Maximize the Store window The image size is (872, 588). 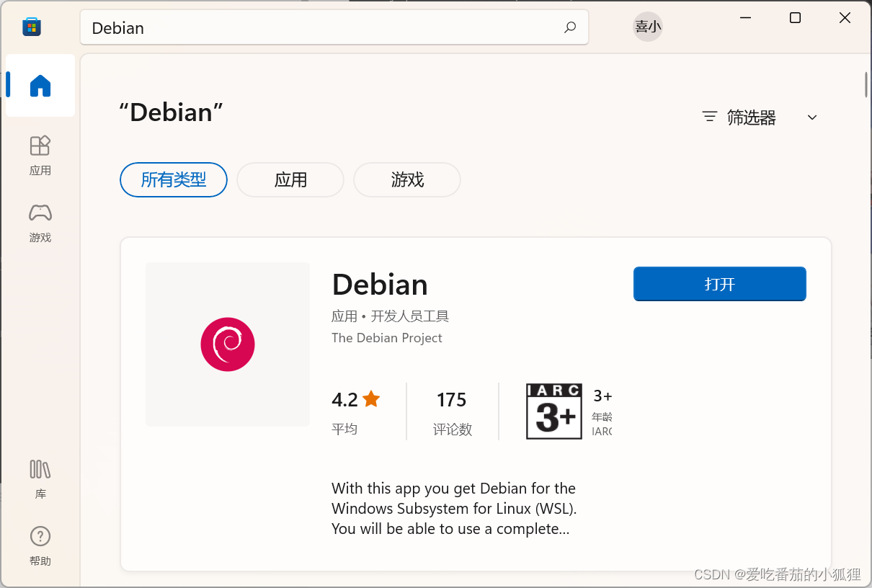(795, 18)
